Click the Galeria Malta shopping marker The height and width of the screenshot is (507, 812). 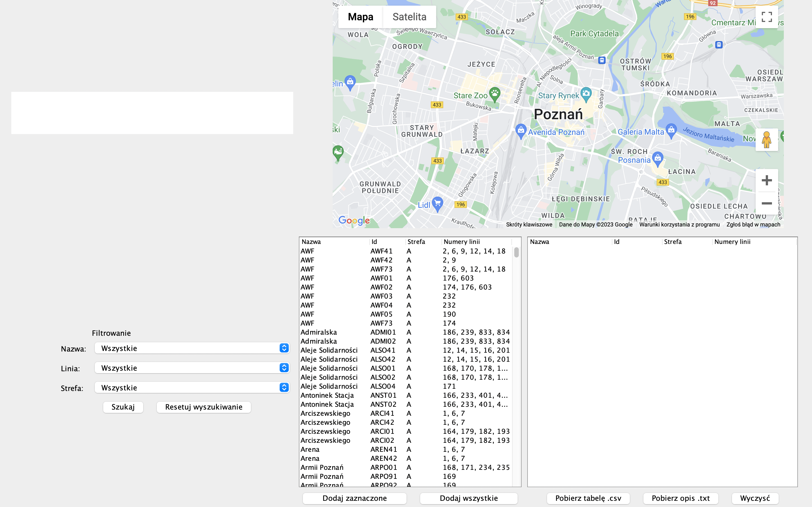(x=671, y=130)
